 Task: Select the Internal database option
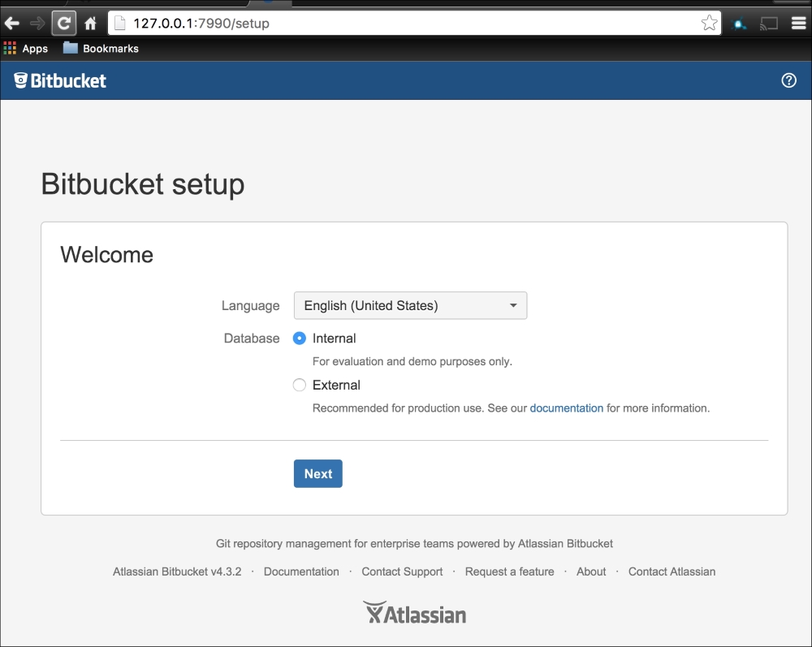(x=300, y=339)
